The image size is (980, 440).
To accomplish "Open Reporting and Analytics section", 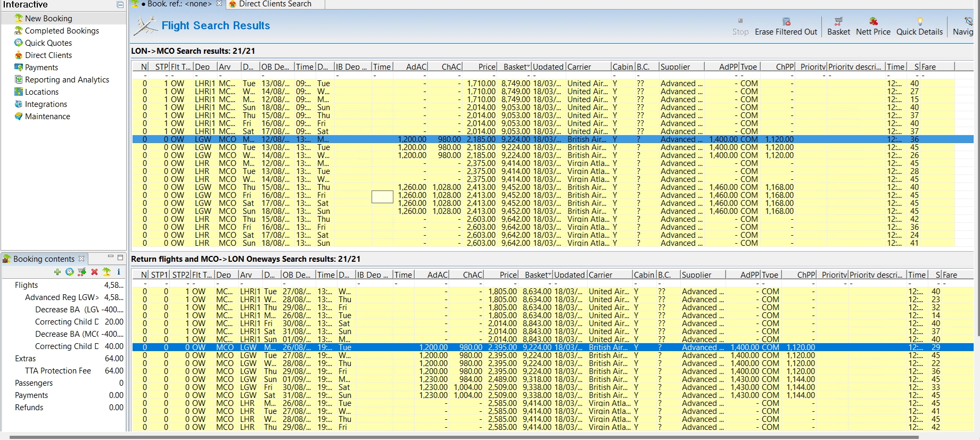I will (67, 80).
